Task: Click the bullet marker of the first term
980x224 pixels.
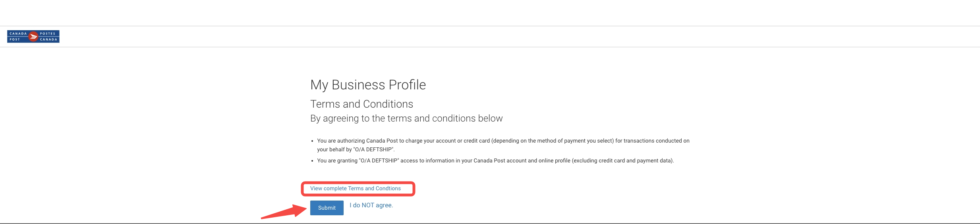Action: [x=312, y=141]
